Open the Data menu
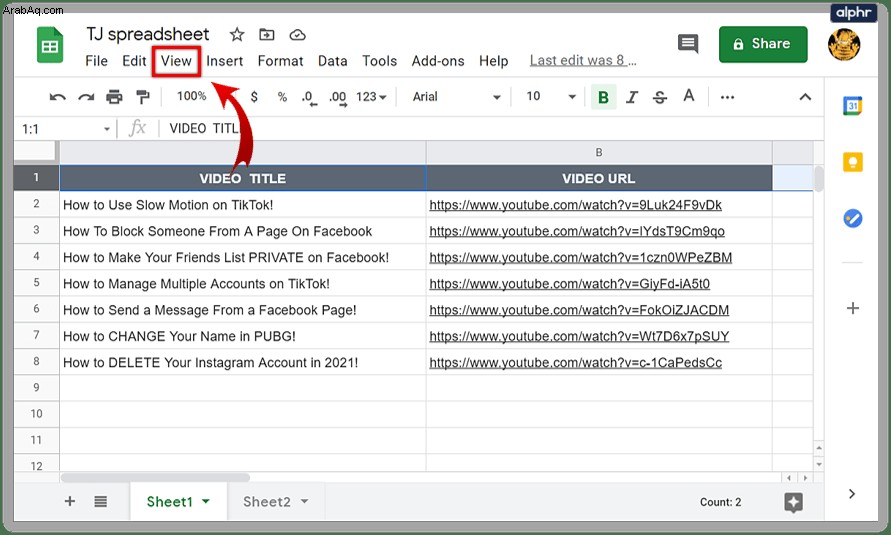891x535 pixels. pyautogui.click(x=332, y=61)
